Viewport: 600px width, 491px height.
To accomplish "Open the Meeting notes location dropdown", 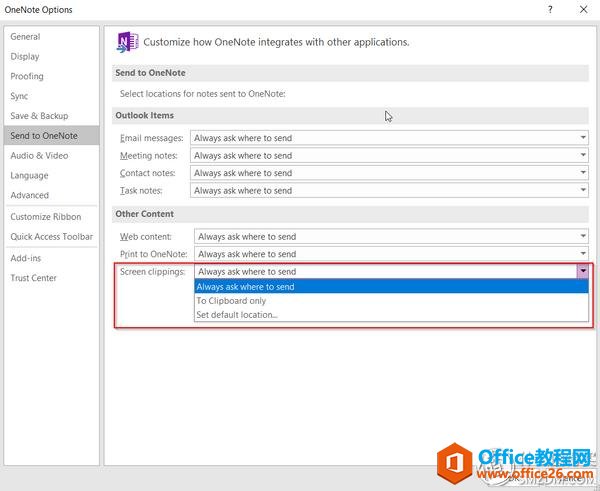I will tap(583, 156).
